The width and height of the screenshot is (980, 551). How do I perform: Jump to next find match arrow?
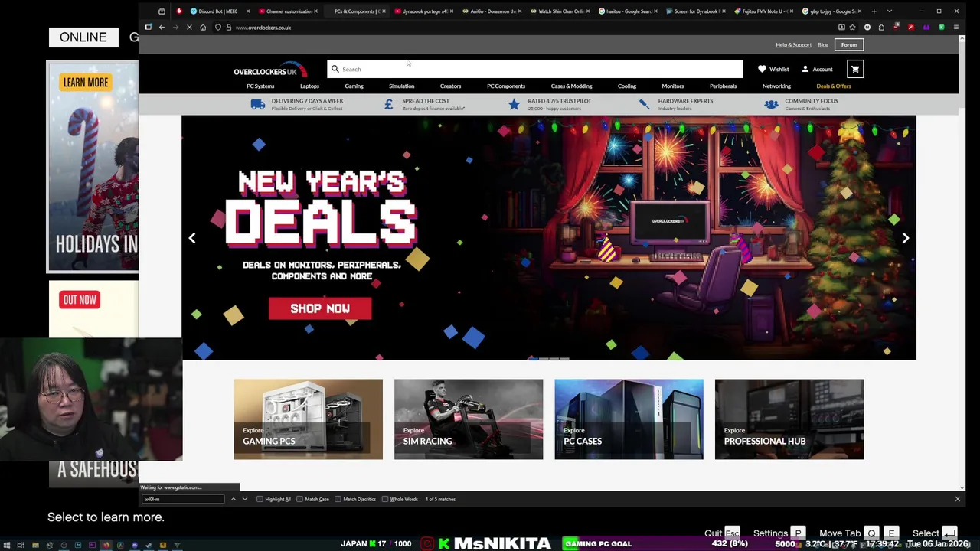(x=244, y=499)
